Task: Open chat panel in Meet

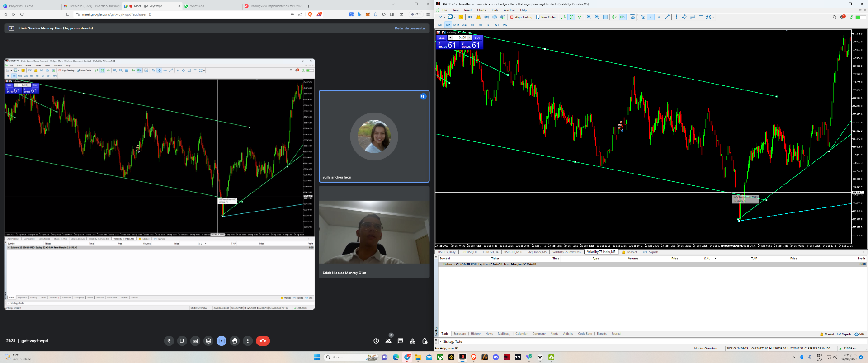Action: click(x=401, y=341)
